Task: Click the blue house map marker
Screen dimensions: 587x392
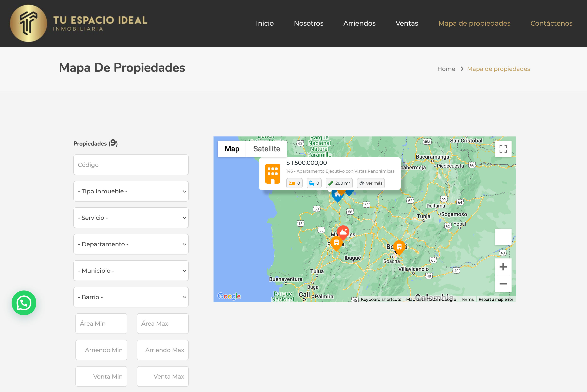Action: [x=337, y=196]
